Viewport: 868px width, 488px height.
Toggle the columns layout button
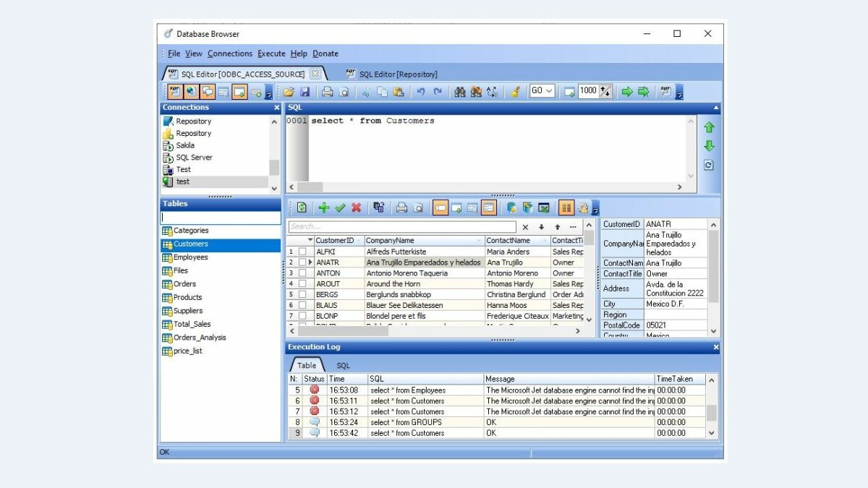tap(566, 207)
